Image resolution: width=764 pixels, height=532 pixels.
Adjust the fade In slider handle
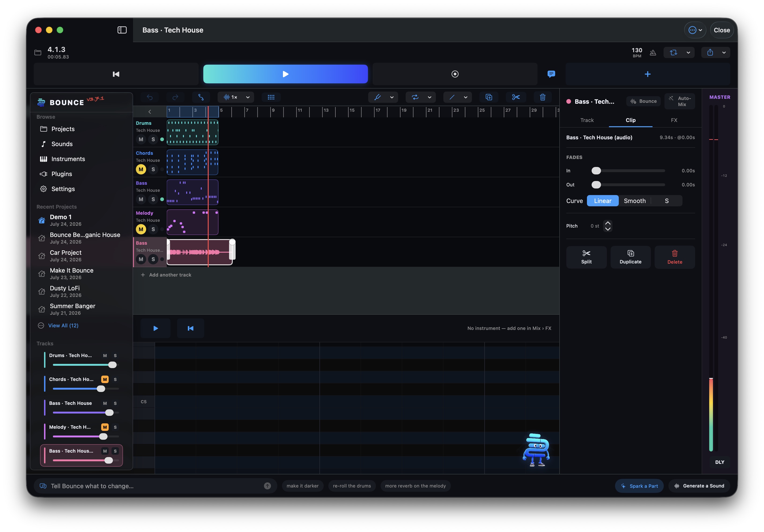[x=596, y=171]
